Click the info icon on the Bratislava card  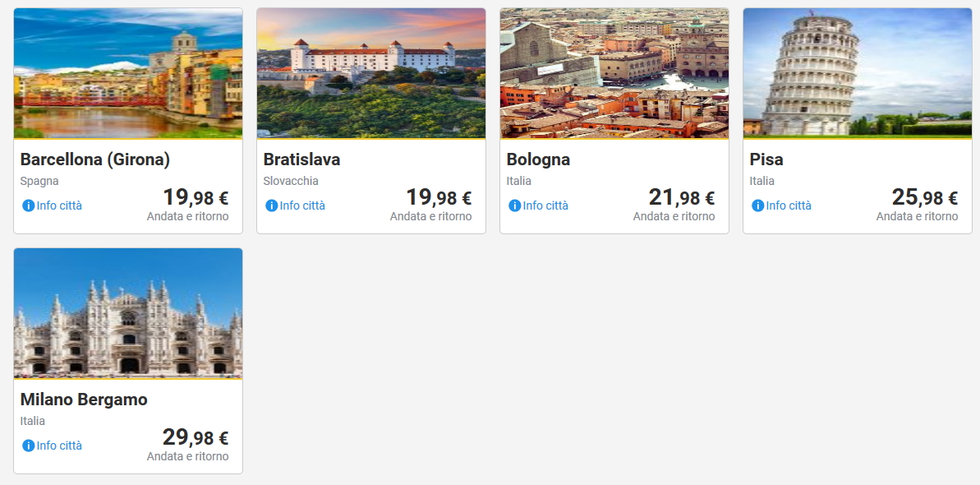(x=271, y=206)
